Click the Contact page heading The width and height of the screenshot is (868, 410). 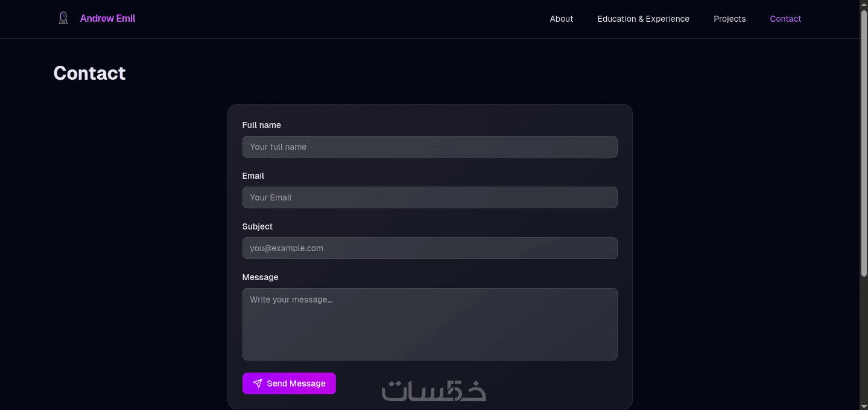(x=90, y=73)
